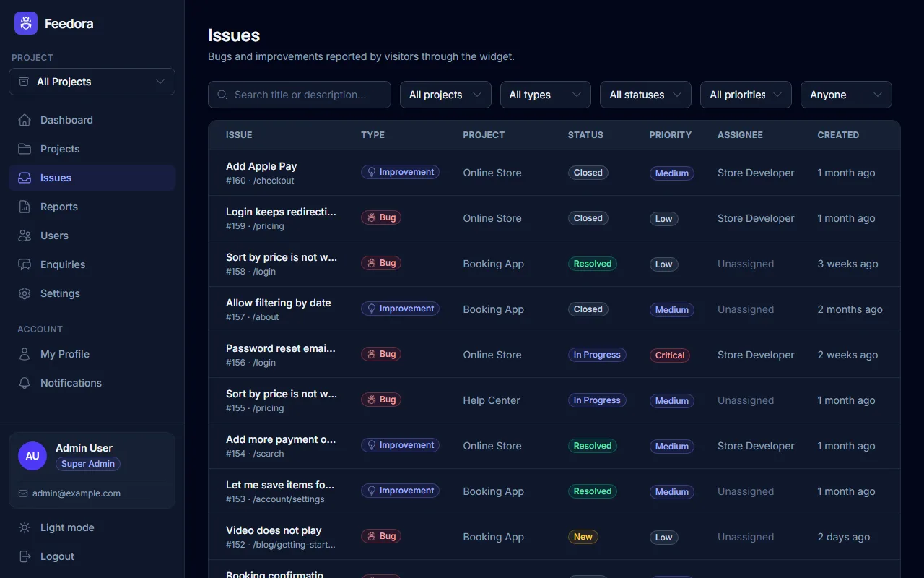Click the Password reset email issue title
924x578 pixels.
click(281, 348)
